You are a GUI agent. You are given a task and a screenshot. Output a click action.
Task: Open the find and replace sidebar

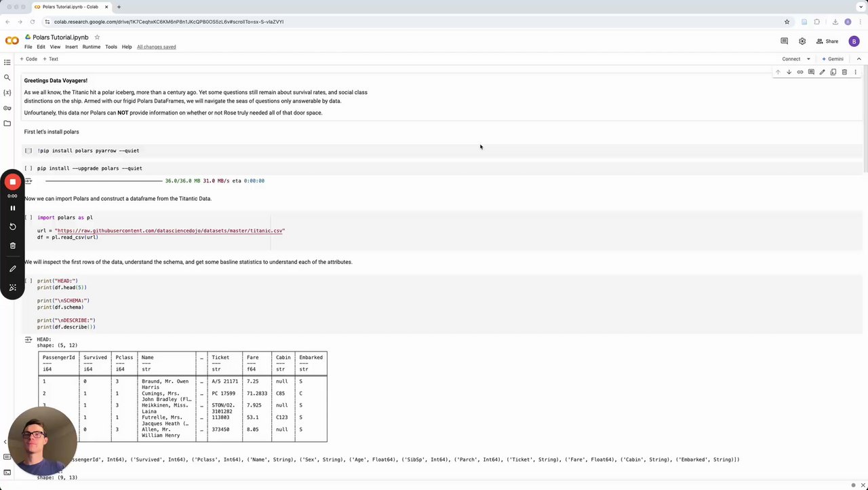coord(7,77)
